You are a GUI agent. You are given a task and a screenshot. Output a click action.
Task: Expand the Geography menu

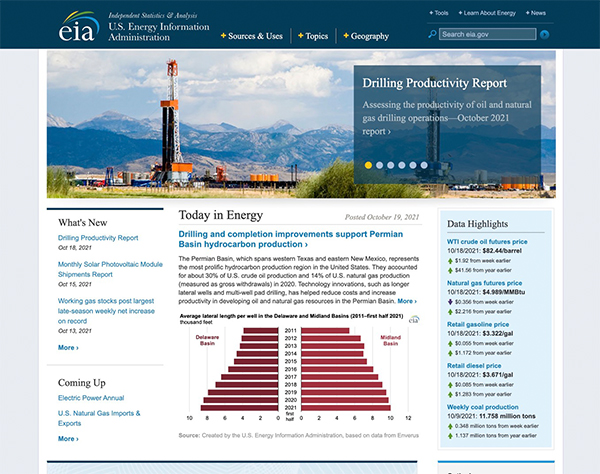366,36
